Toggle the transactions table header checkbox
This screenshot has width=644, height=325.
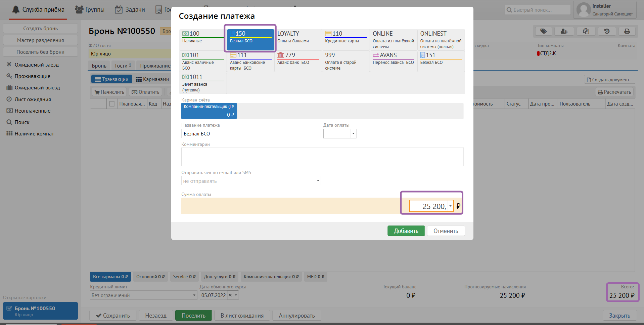tap(112, 104)
